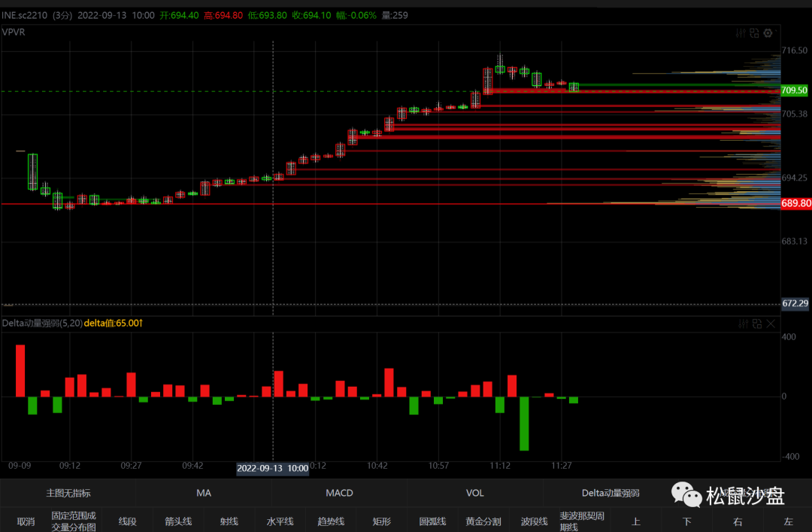This screenshot has width=812, height=532.
Task: Click the 672.29 price axis label
Action: (795, 303)
